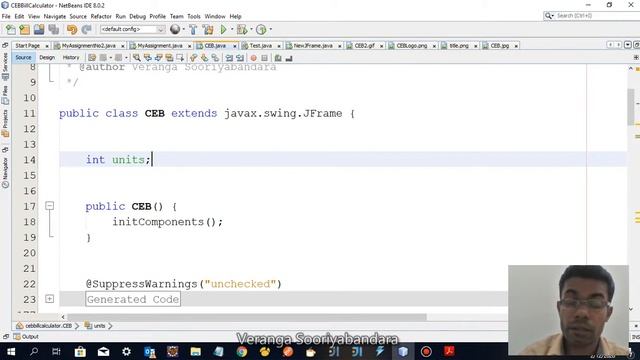Click the Debug Project icon
Image resolution: width=640 pixels, height=360 pixels.
tap(242, 29)
